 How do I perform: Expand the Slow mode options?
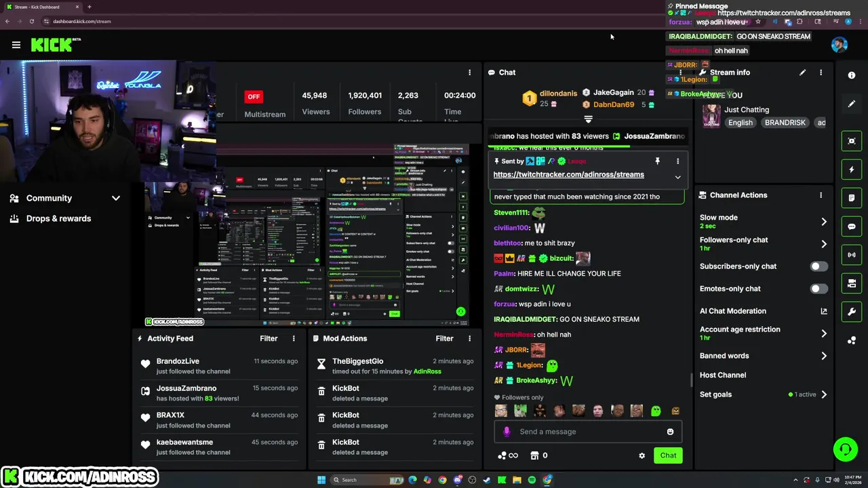tap(824, 222)
